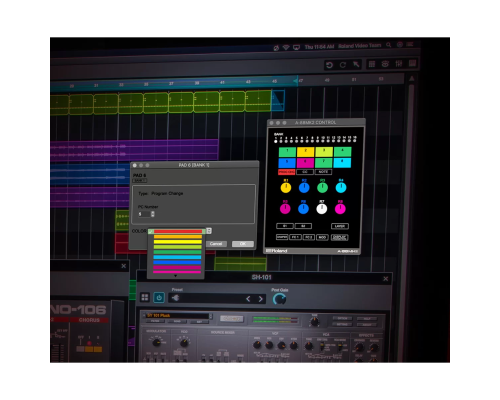This screenshot has height=400, width=500.
Task: Select the pointer tool in the toolbar
Action: (x=356, y=64)
